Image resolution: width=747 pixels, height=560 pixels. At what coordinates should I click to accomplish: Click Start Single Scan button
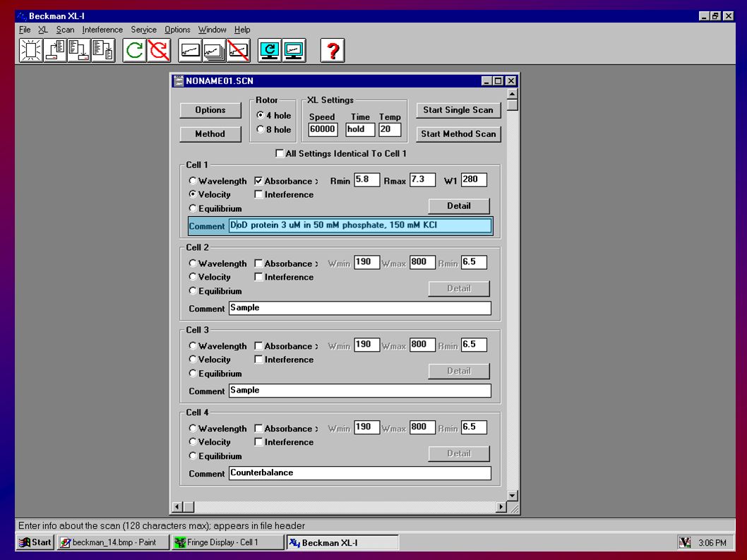point(458,110)
